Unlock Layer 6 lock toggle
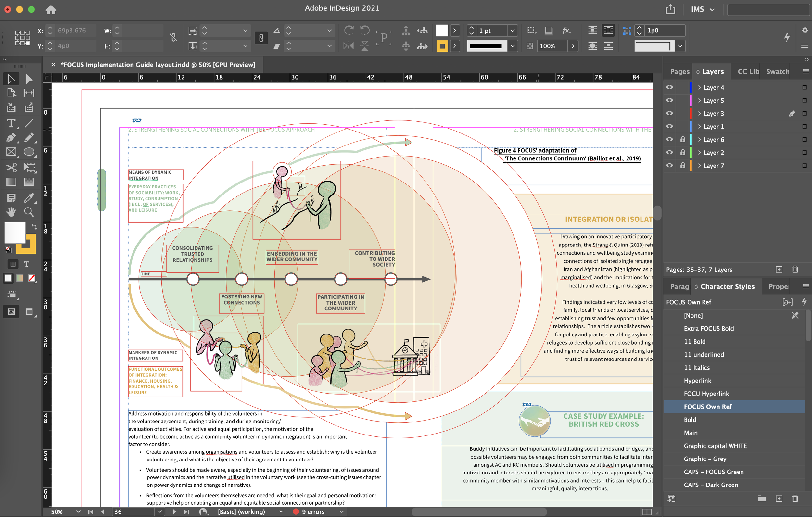 tap(682, 140)
